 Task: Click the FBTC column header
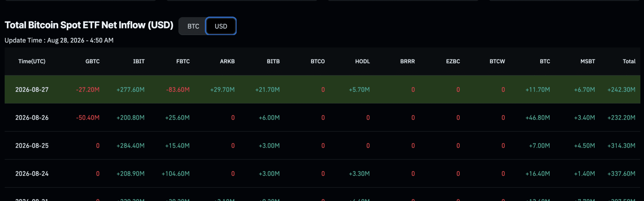(183, 61)
